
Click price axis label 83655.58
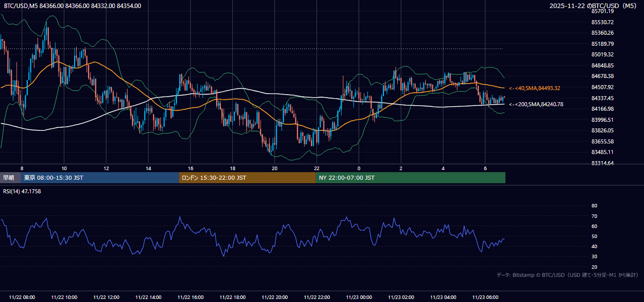pos(602,141)
